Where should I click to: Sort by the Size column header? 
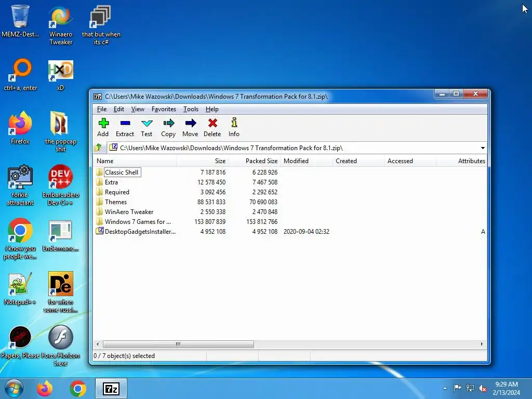click(x=203, y=161)
